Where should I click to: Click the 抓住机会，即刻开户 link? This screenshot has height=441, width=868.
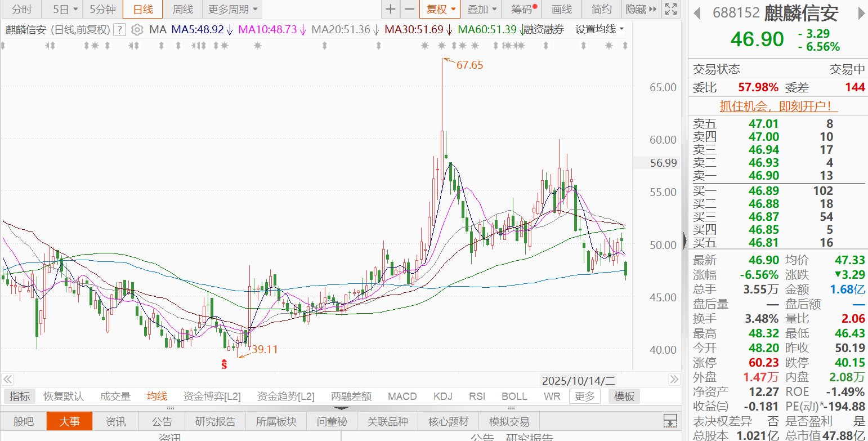778,106
